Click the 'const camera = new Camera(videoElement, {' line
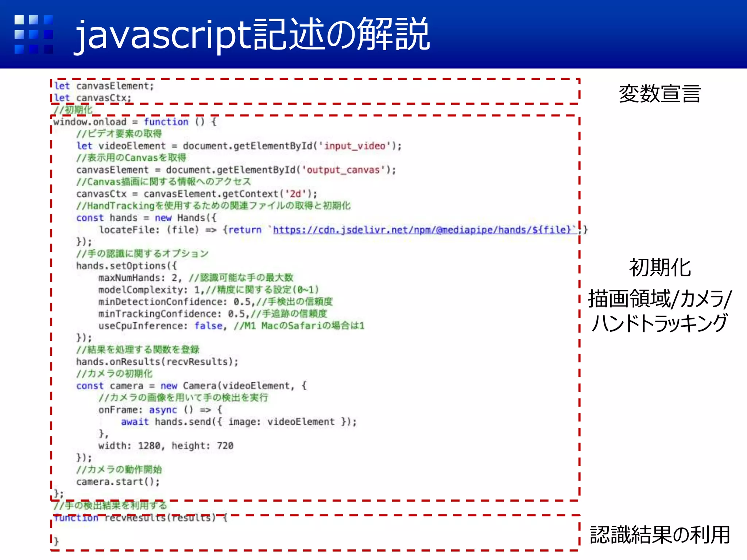 (x=191, y=386)
